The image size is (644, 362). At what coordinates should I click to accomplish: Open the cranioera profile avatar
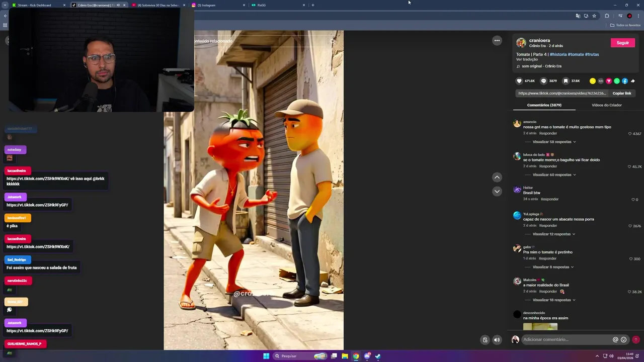coord(521,43)
